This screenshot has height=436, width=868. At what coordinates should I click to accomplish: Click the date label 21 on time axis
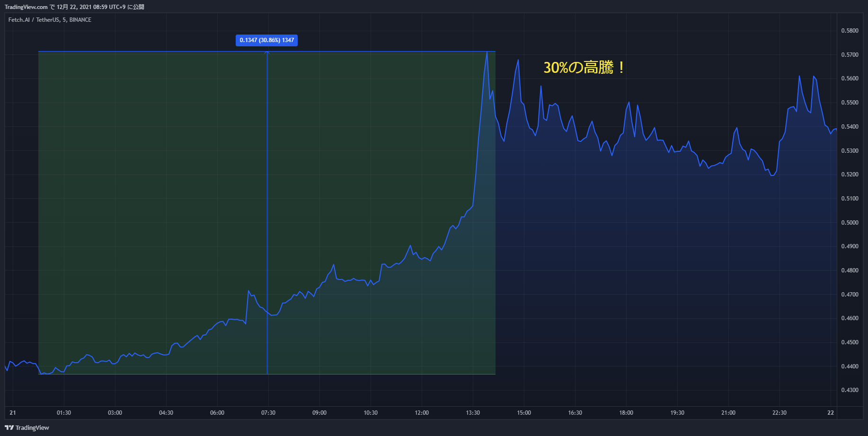tap(13, 413)
